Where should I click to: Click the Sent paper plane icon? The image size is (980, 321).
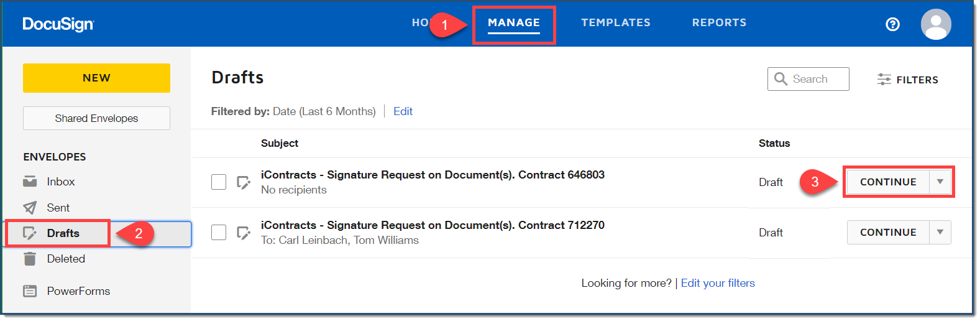(30, 208)
